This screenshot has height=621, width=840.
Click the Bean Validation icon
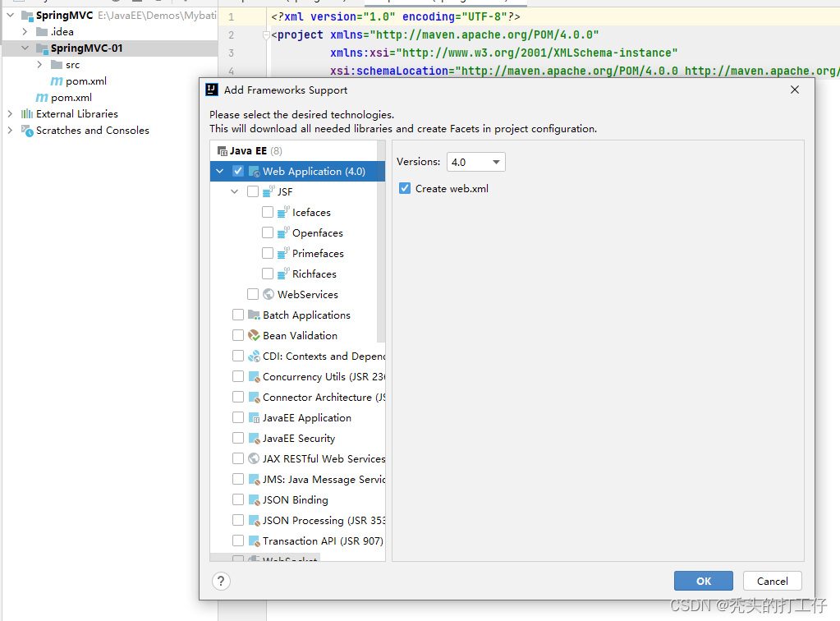point(255,335)
